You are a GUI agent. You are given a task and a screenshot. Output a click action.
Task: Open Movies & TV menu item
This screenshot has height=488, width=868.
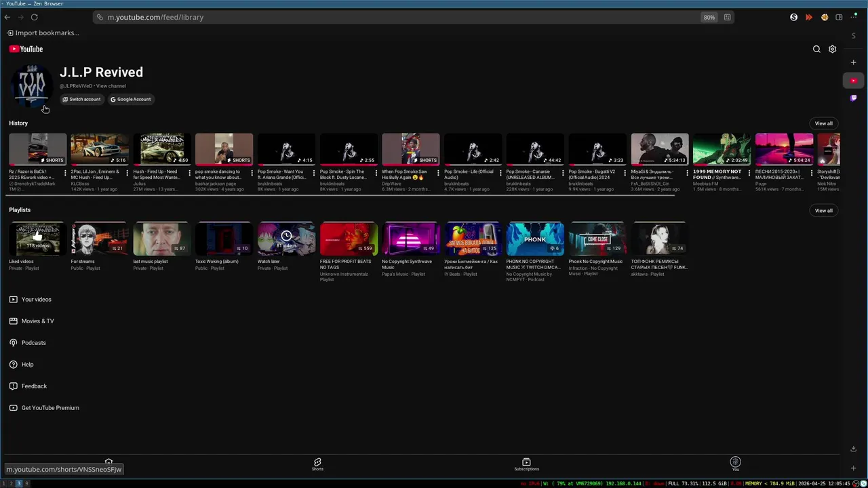click(x=32, y=321)
